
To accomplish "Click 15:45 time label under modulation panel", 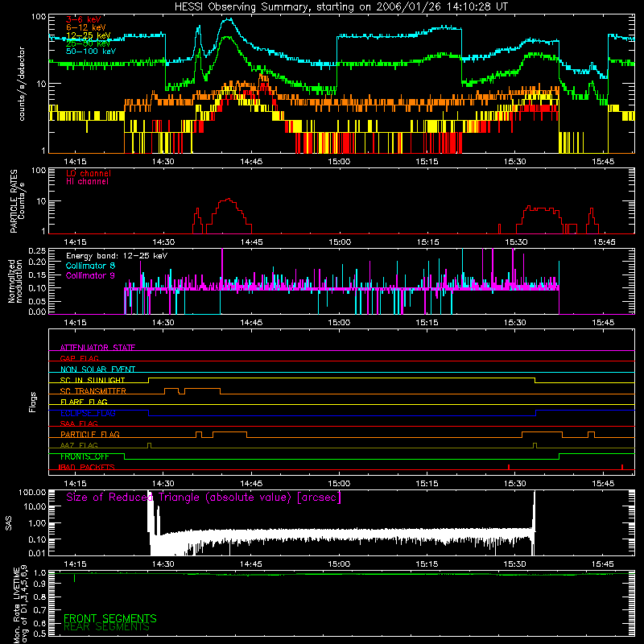I will coord(603,323).
